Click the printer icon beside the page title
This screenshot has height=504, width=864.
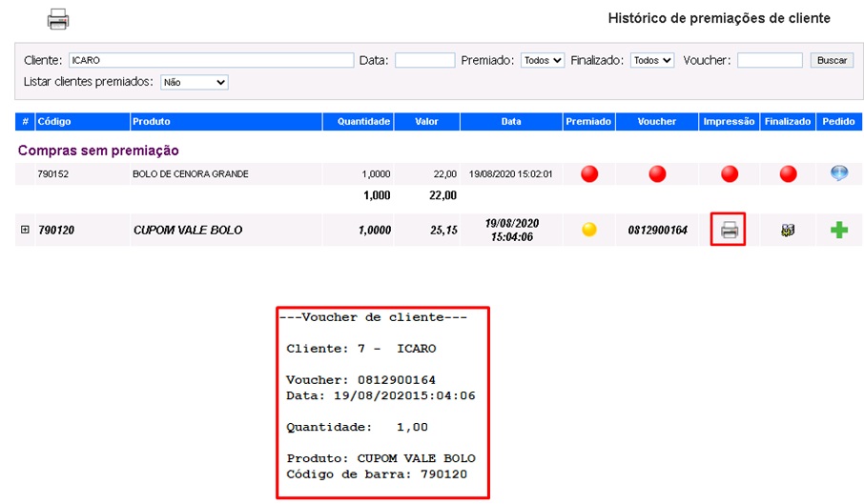pos(58,19)
